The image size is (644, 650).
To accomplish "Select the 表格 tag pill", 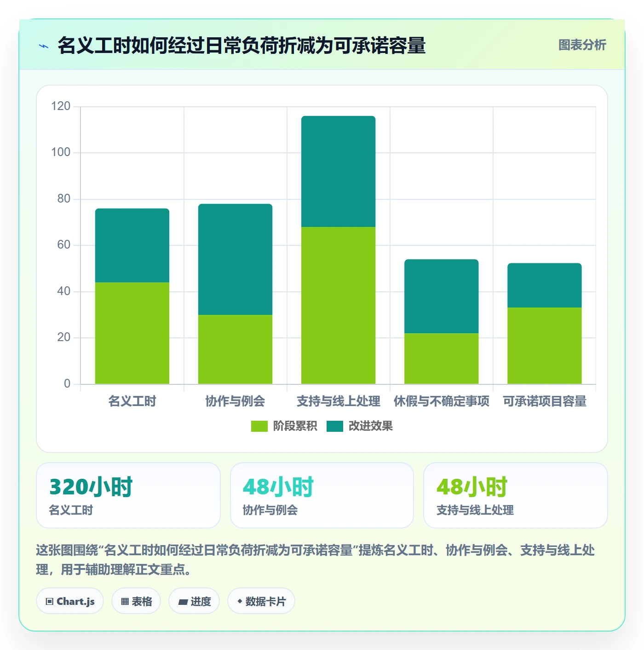I will (136, 601).
